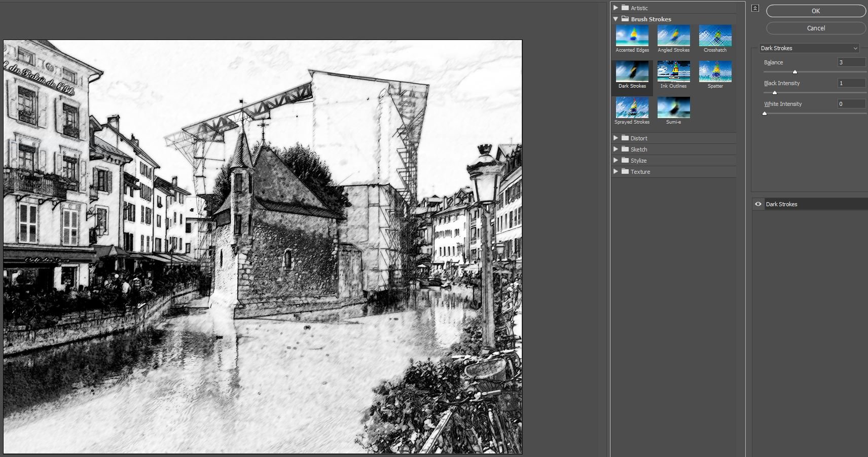Viewport: 868px width, 457px height.
Task: Apply the Spatter filter
Action: (715, 72)
